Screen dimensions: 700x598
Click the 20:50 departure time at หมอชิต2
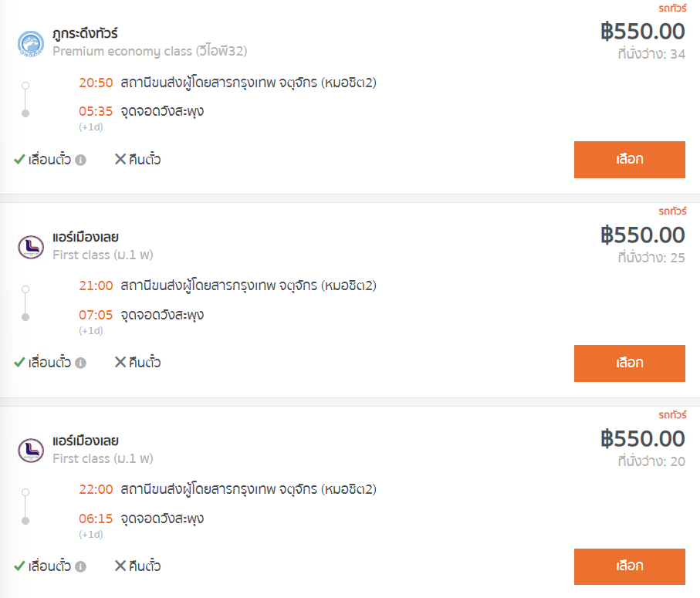(x=96, y=83)
